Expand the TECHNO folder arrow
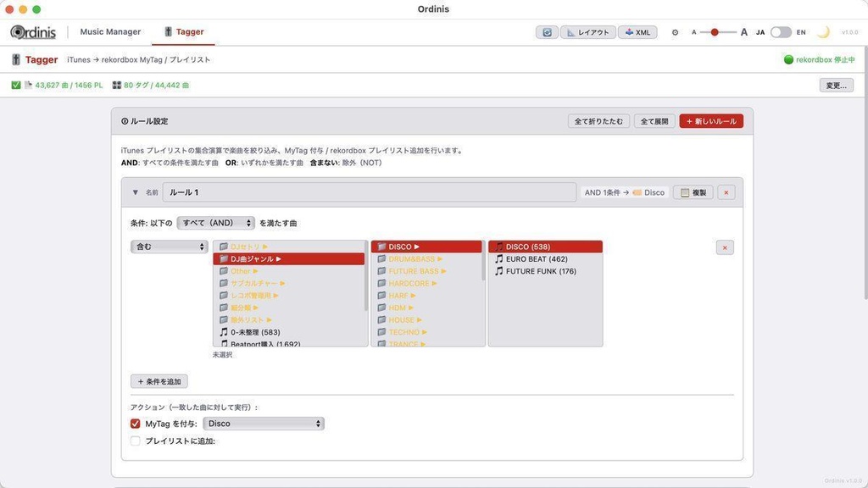Screen dimensions: 868x488 424,332
